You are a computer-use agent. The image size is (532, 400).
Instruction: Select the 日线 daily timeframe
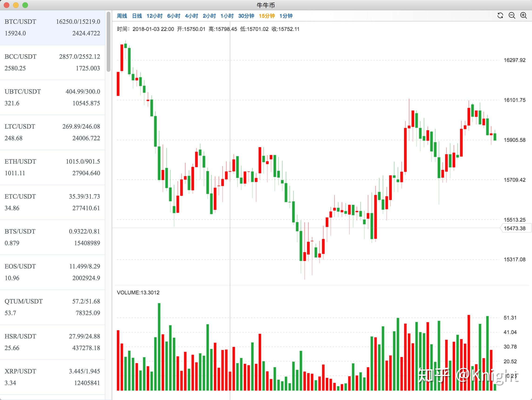click(137, 16)
